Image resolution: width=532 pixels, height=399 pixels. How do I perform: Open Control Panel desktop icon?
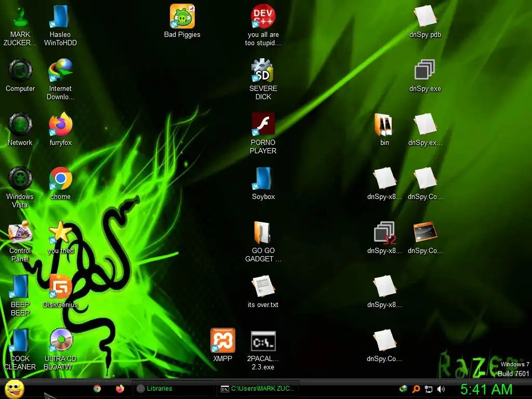[x=20, y=241]
